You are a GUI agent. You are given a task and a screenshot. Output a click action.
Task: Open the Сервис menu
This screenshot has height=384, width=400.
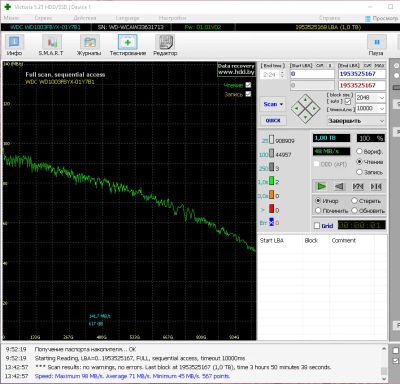point(43,18)
